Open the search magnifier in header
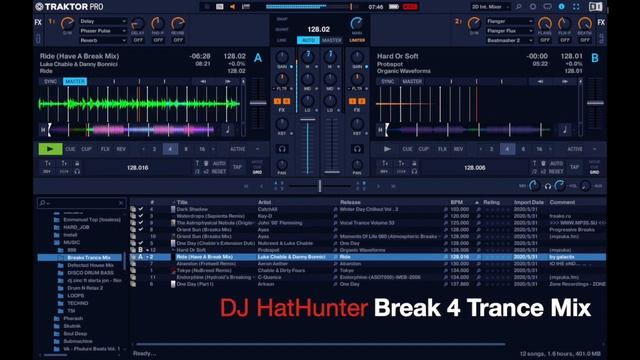The height and width of the screenshot is (360, 640). 518,7
